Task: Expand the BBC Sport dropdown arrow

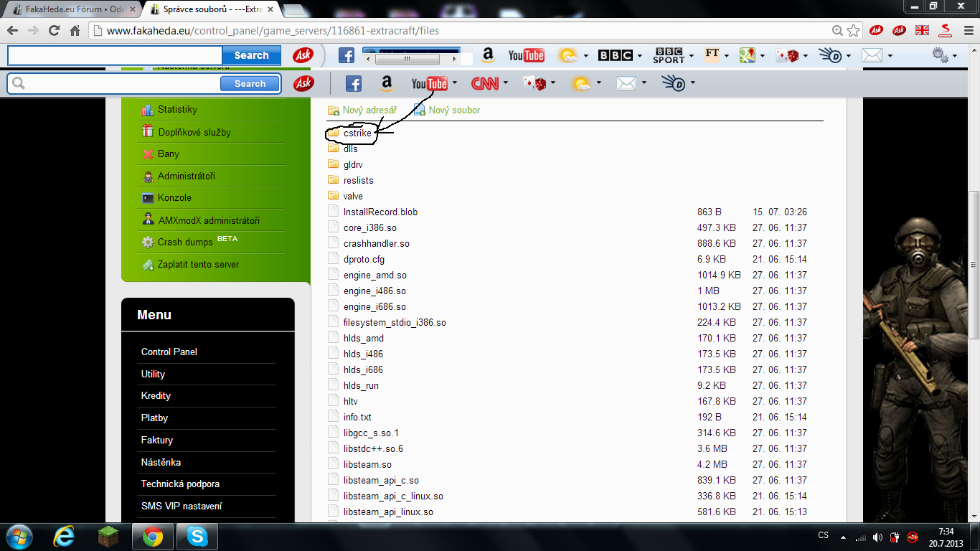Action: click(692, 56)
